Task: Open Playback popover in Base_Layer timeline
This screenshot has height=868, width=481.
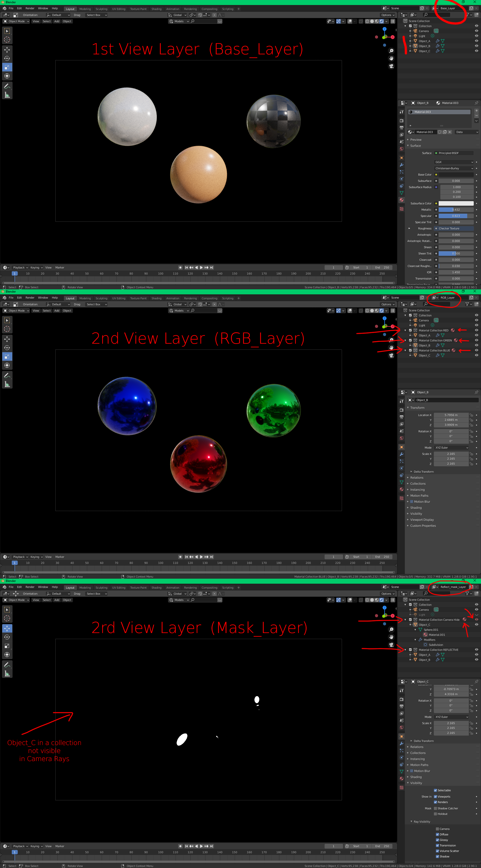Action: 20,268
